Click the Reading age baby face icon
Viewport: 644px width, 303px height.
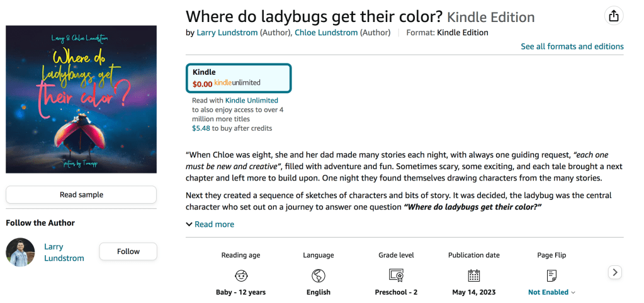click(240, 275)
